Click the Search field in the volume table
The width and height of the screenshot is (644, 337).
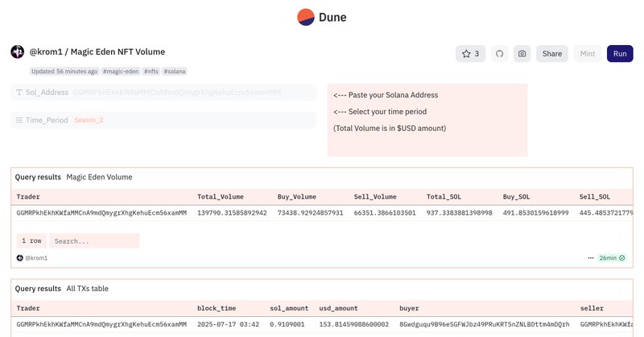pos(94,241)
